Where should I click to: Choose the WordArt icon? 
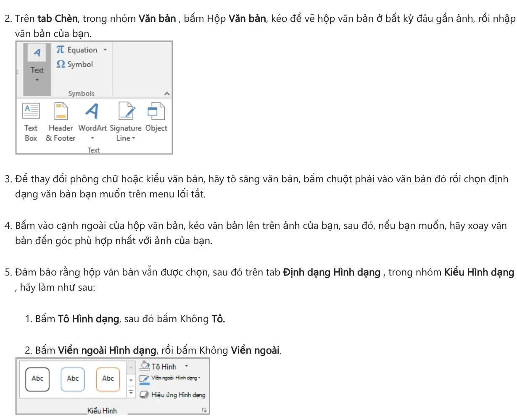coord(92,111)
